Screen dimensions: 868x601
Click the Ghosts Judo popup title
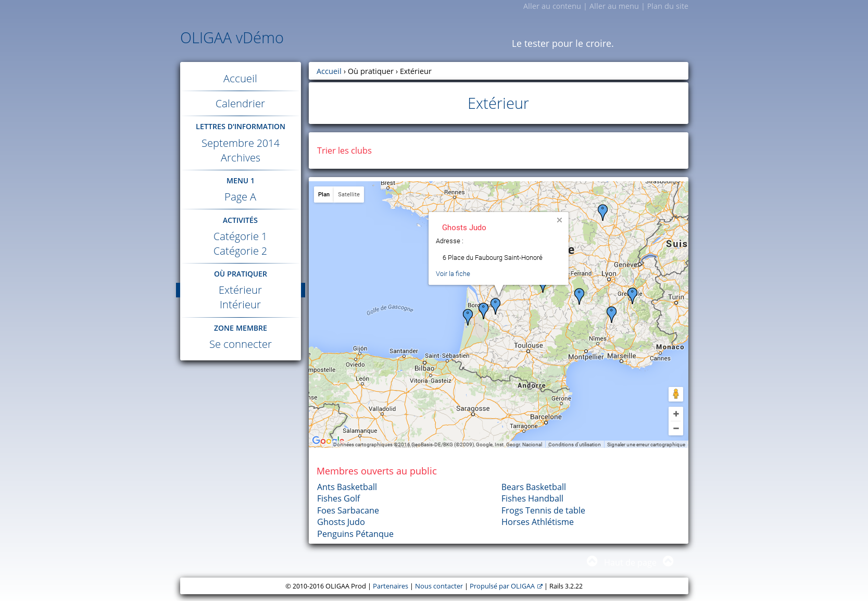[x=464, y=228]
